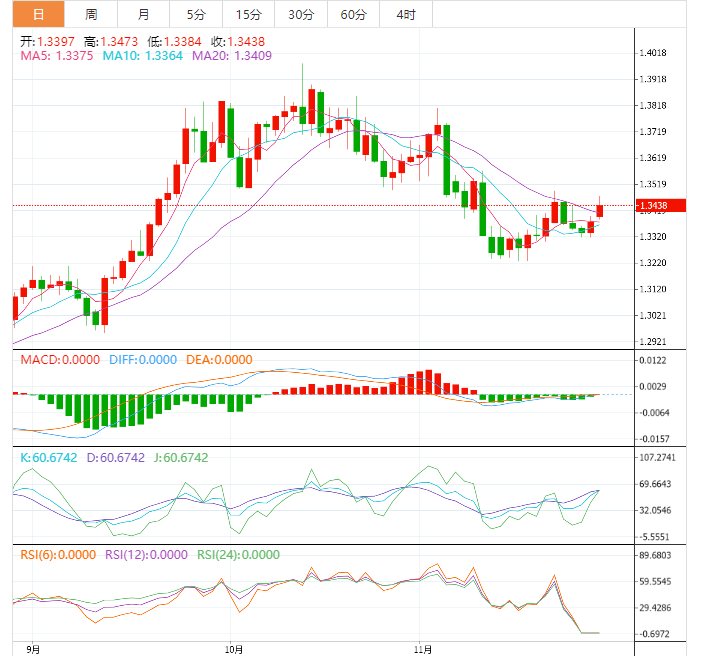Choose the 30分 timeframe tab
The image size is (701, 656).
[300, 14]
